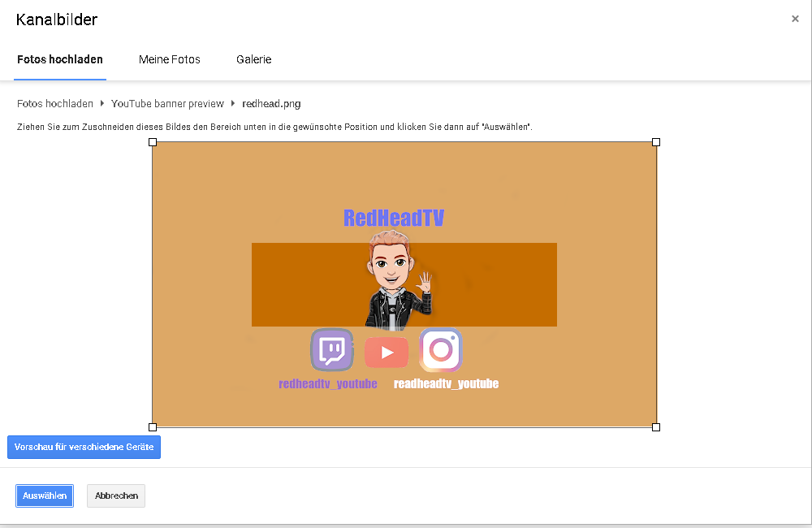
Task: Cancel with the Abbrechen button
Action: pos(116,496)
